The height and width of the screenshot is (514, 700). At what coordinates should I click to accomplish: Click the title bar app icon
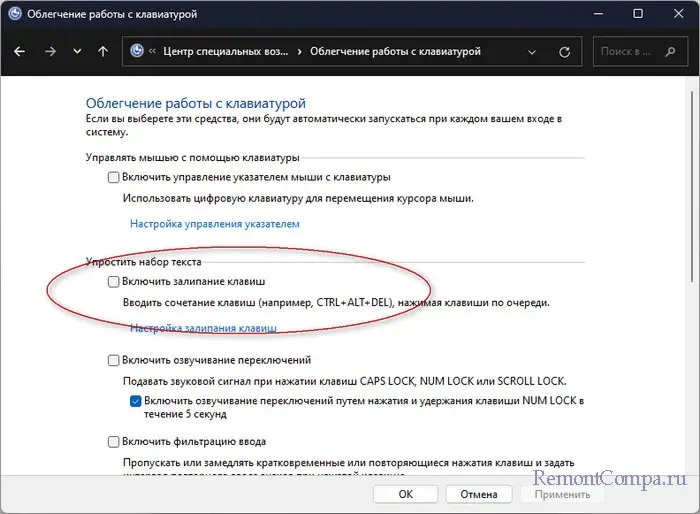tap(15, 14)
